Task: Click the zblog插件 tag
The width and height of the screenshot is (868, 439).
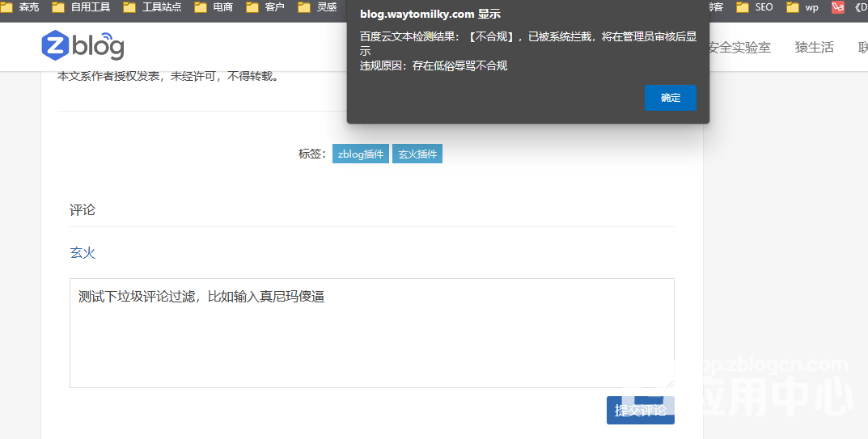Action: [x=361, y=154]
